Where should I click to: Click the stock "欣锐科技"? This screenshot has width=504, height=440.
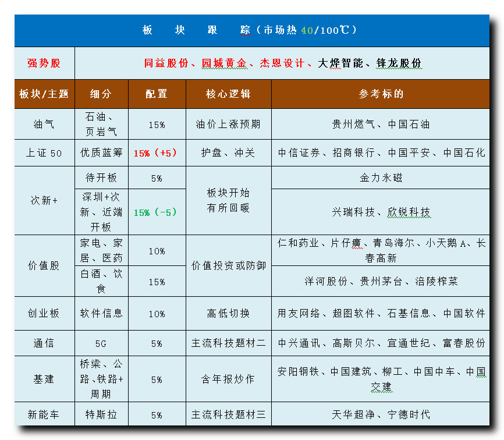point(409,212)
